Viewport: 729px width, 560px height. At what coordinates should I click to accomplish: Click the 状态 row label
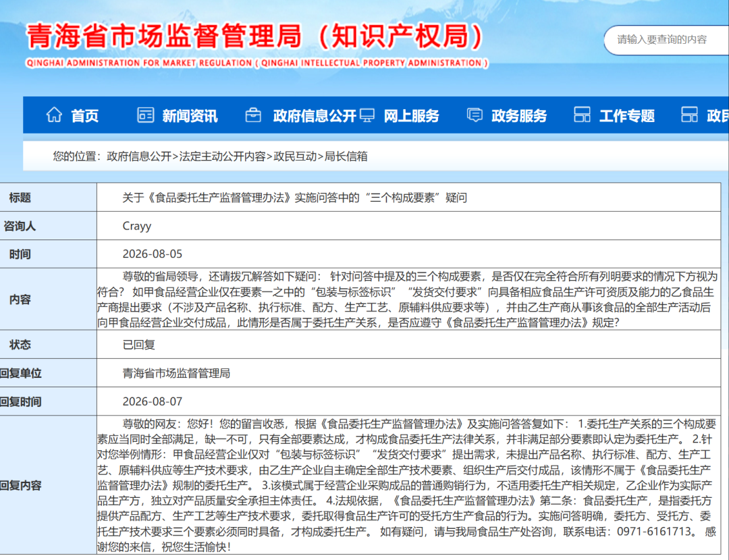[20, 344]
